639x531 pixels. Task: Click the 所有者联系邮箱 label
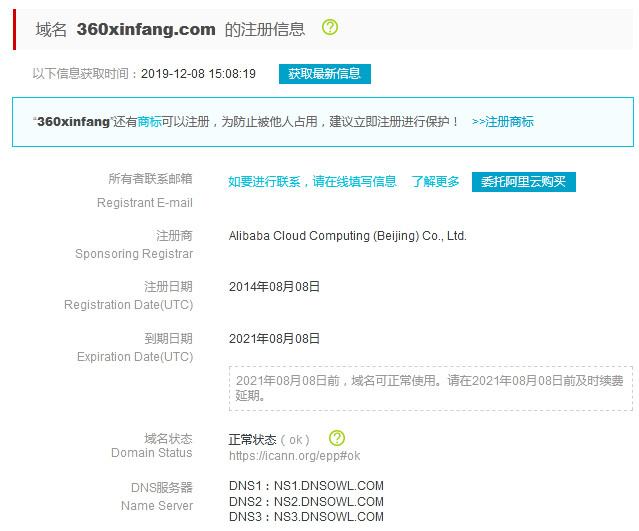(x=150, y=178)
